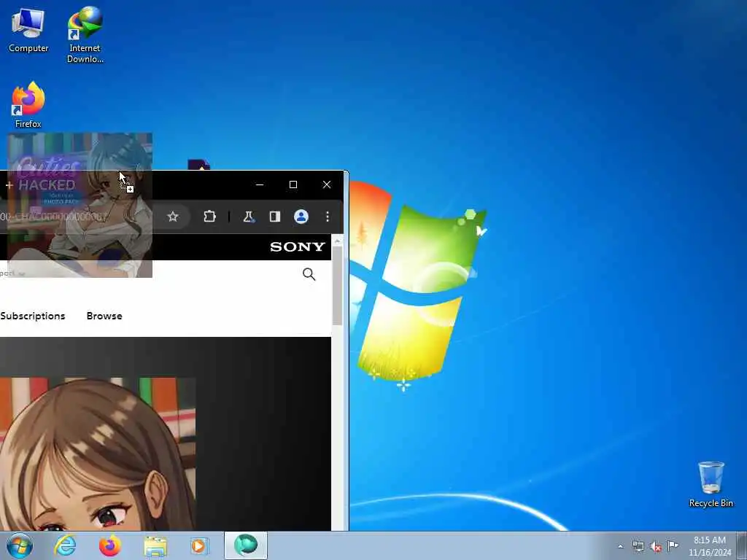747x560 pixels.
Task: Click the browser vertical scrollbar thumb
Action: pos(337,286)
